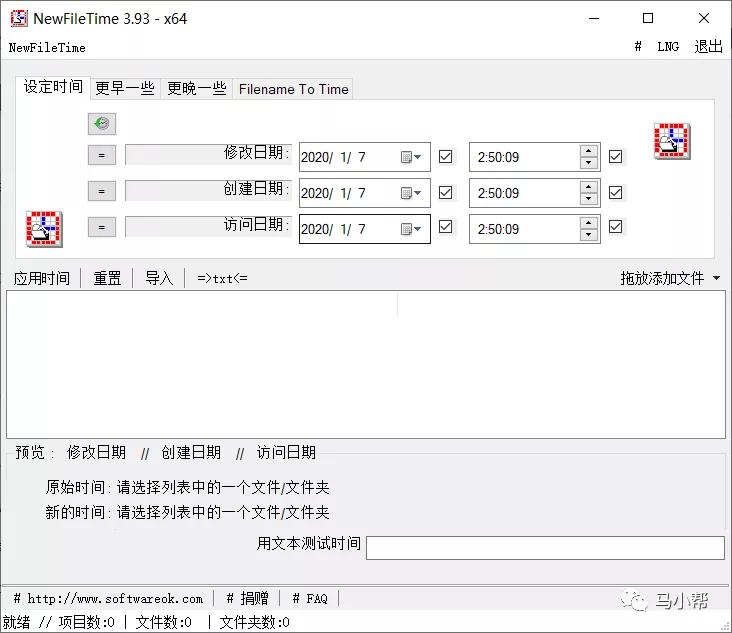Close the NewFileTime window
732x633 pixels.
tap(704, 18)
